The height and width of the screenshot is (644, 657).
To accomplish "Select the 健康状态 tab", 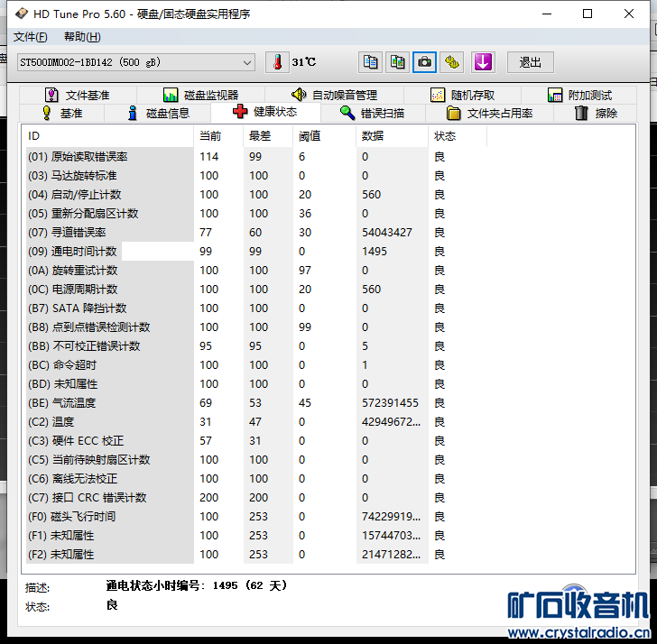I will tap(265, 112).
